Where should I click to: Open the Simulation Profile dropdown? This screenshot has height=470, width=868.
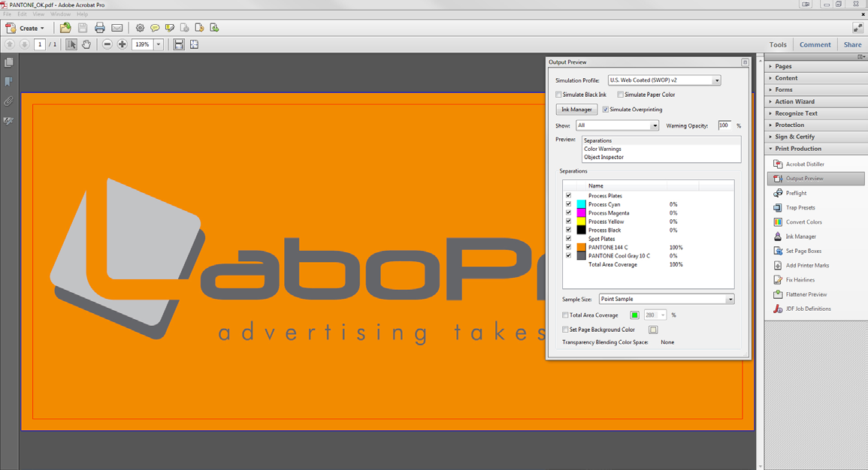point(664,80)
